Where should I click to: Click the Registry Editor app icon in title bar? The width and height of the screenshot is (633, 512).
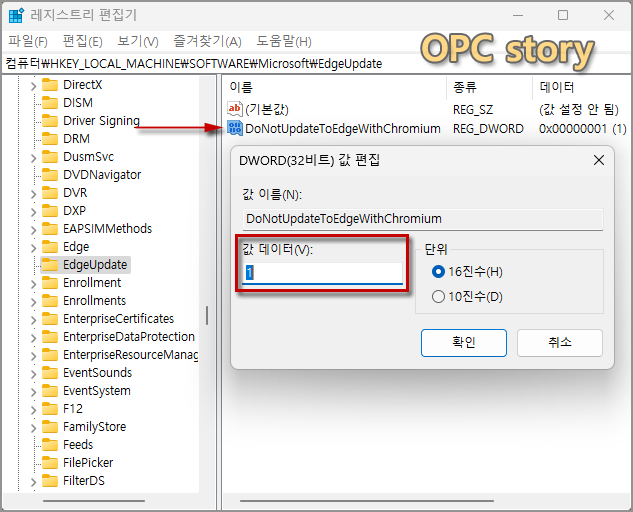16,15
